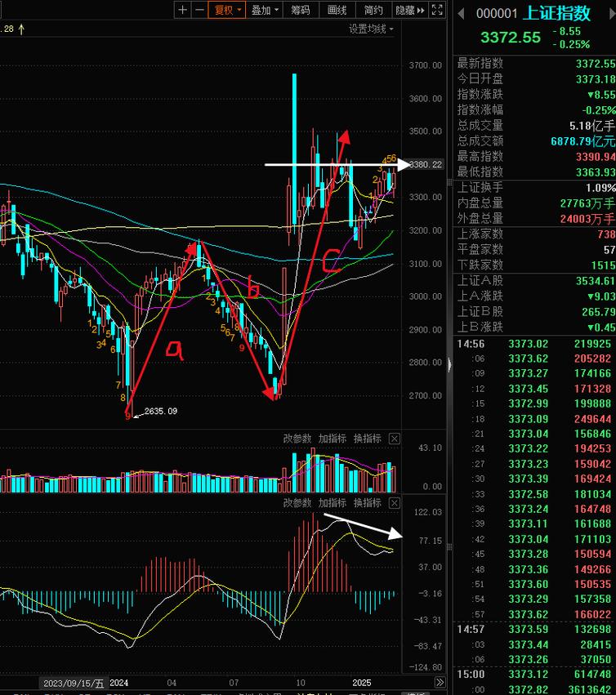Expand the 叠加 overlay dropdown
The width and height of the screenshot is (616, 695).
[x=265, y=10]
